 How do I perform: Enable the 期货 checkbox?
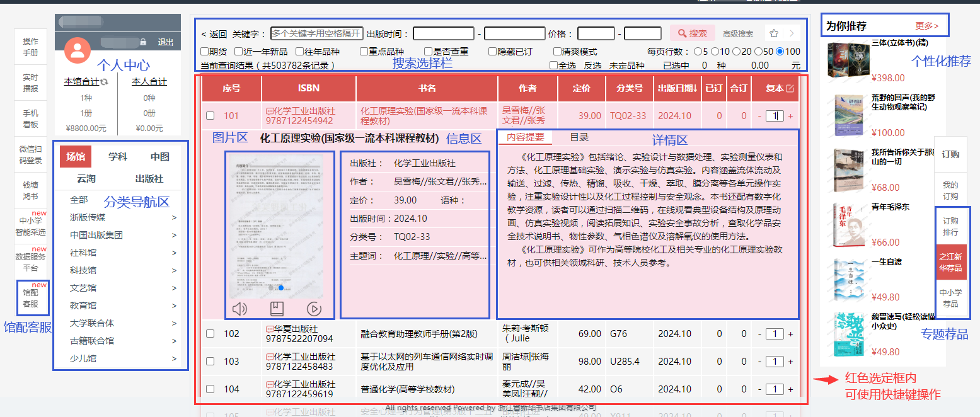point(204,52)
